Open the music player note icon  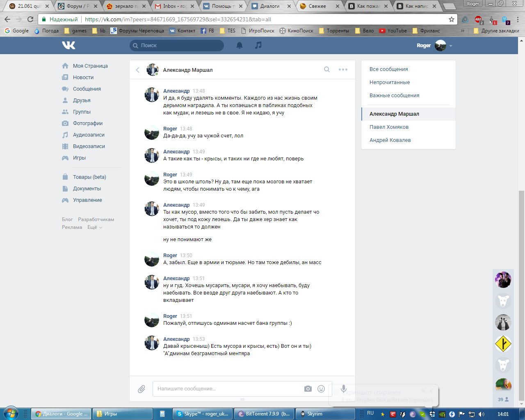point(258,46)
